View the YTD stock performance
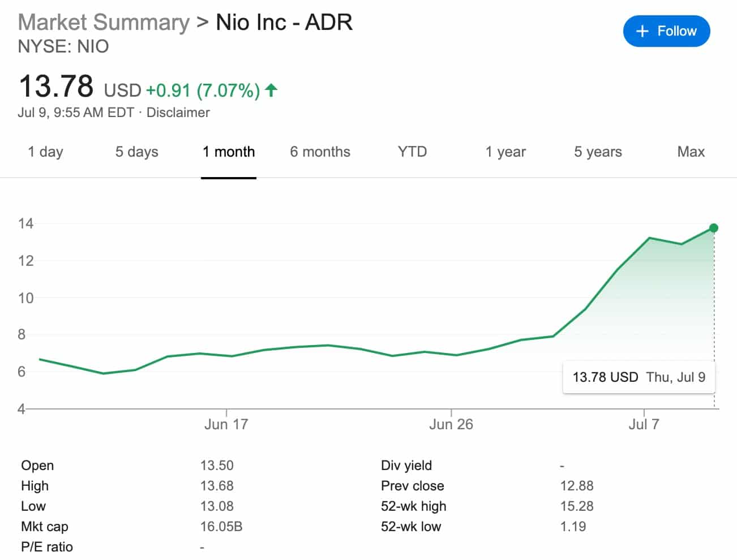 pos(412,152)
